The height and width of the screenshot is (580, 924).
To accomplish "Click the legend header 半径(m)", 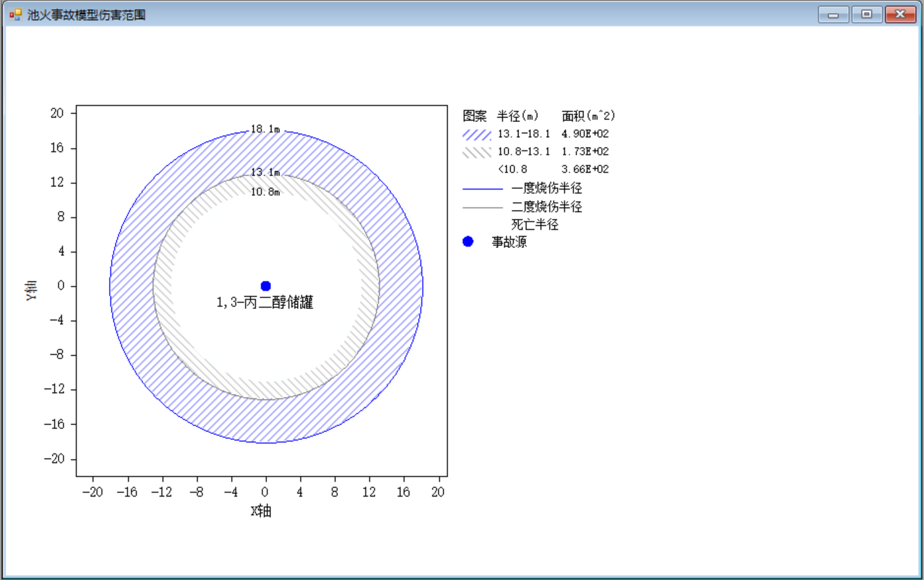I will (518, 116).
